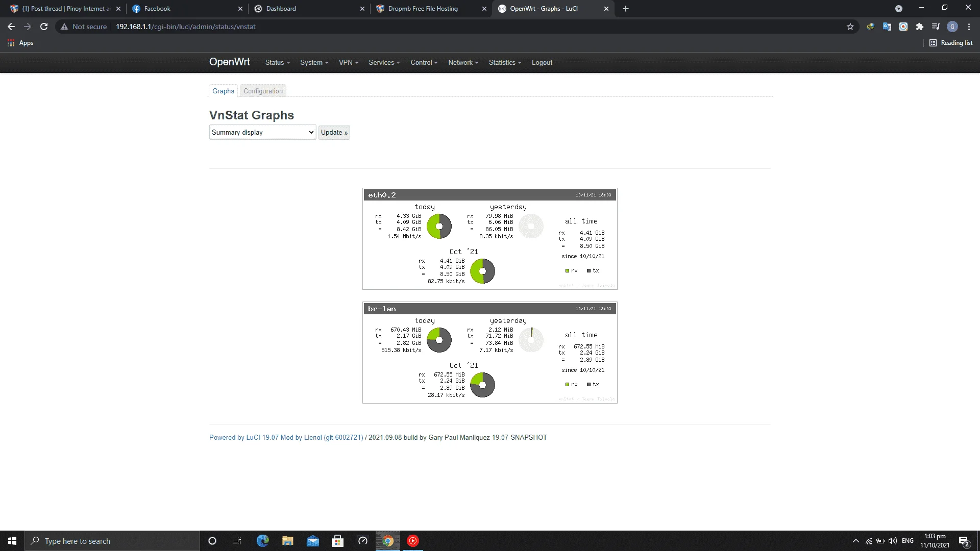Open Microsoft Store from the taskbar
Image resolution: width=980 pixels, height=551 pixels.
(x=337, y=541)
